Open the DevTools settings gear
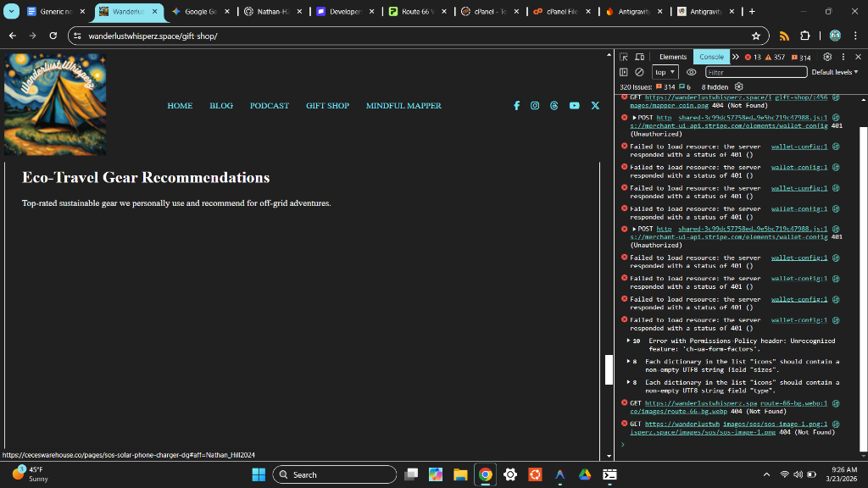The height and width of the screenshot is (488, 868). pos(827,57)
